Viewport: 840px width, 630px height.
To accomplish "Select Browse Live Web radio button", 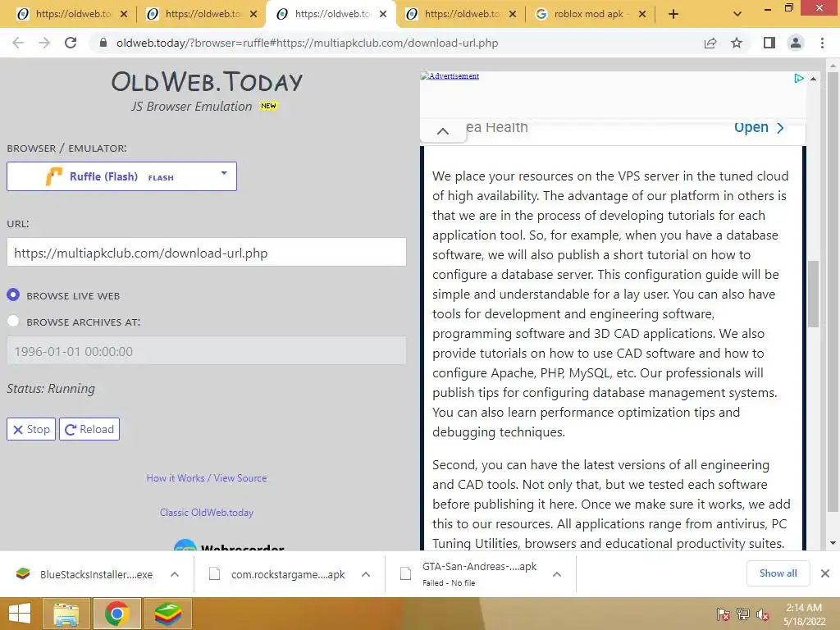I will click(x=13, y=294).
